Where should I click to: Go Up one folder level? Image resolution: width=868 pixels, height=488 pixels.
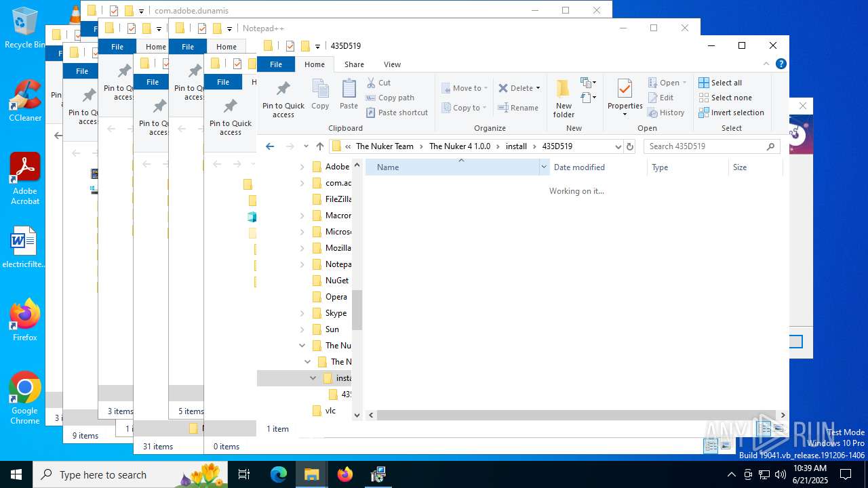click(320, 146)
